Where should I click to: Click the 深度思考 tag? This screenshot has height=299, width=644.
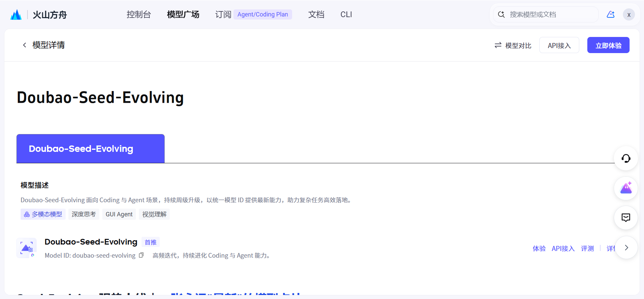click(x=84, y=214)
